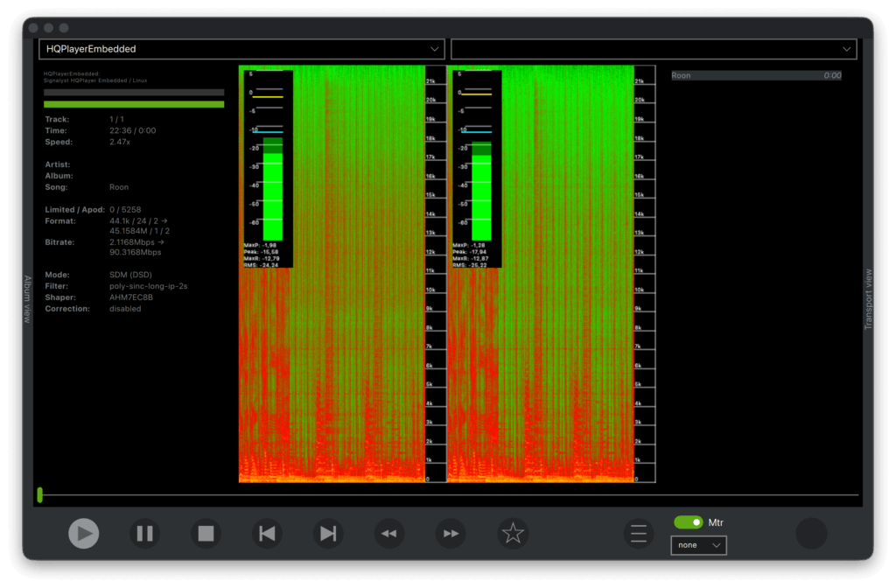This screenshot has height=588, width=896.
Task: Open the hamburger menu icon
Action: (x=638, y=533)
